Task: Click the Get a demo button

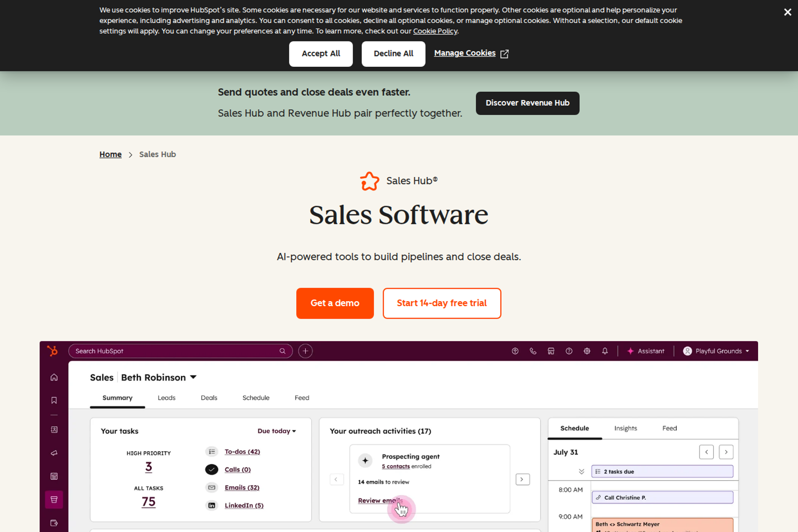Action: [335, 303]
